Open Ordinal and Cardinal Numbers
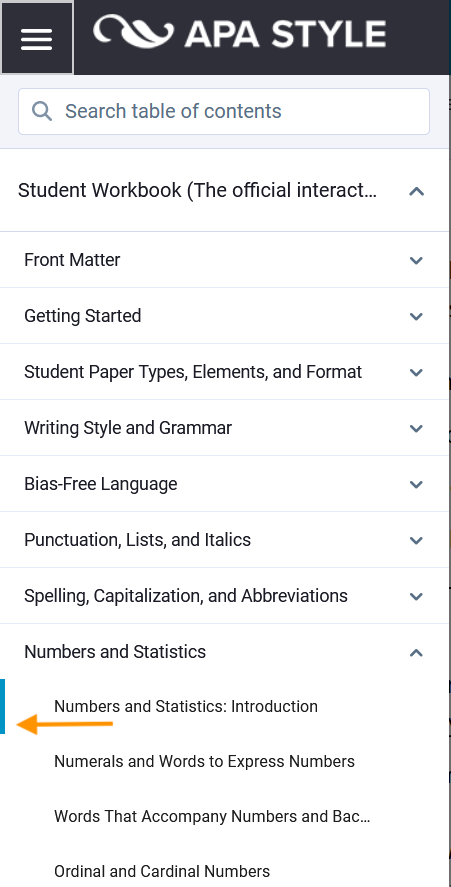Viewport: 451px width, 887px height. (x=162, y=871)
